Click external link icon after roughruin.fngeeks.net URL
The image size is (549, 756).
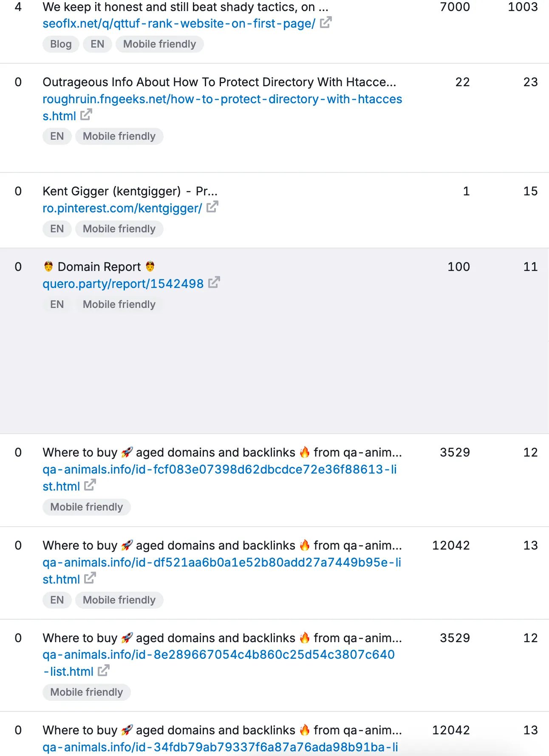[86, 115]
